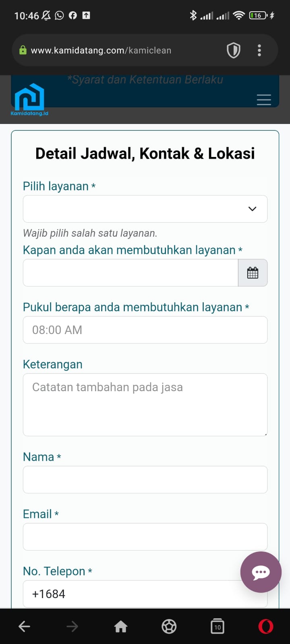Open the soccer ball icon in toolbar

(x=169, y=626)
